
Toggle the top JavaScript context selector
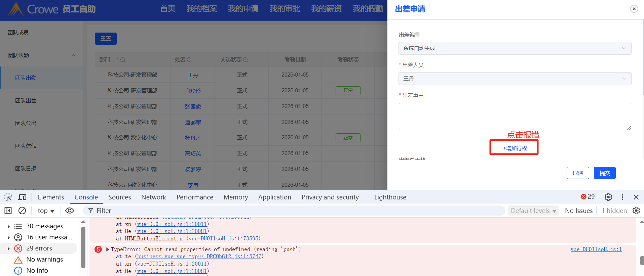(46, 211)
